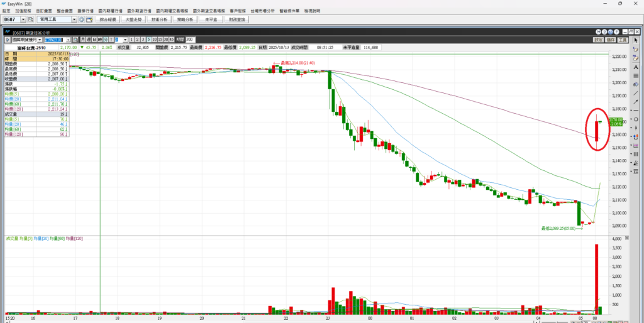
Task: Open the 證券行情 menu
Action: [85, 11]
